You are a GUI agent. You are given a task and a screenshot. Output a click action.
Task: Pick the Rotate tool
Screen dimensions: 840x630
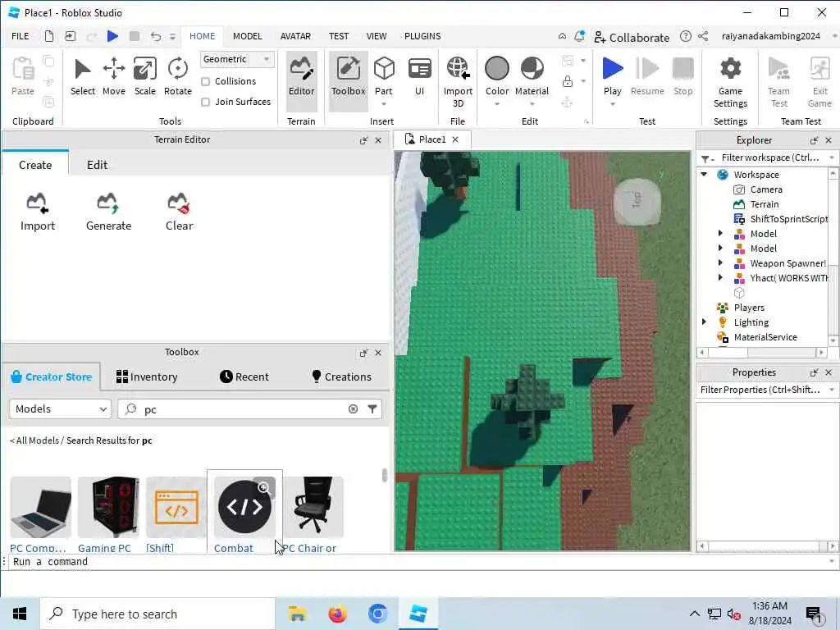[177, 76]
